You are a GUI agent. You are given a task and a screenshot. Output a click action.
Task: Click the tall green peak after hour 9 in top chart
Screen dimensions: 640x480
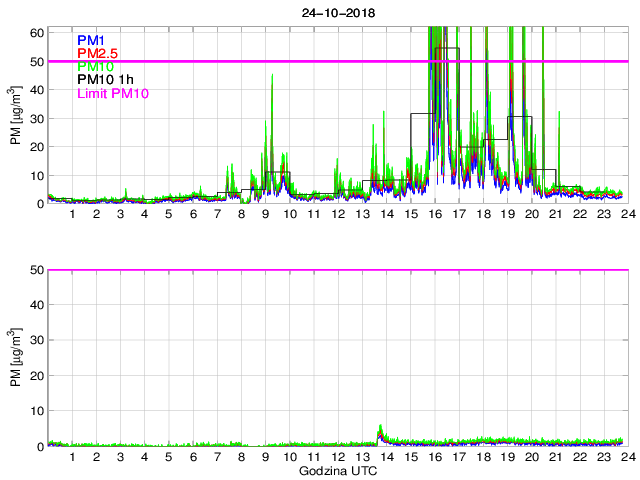coord(272,76)
